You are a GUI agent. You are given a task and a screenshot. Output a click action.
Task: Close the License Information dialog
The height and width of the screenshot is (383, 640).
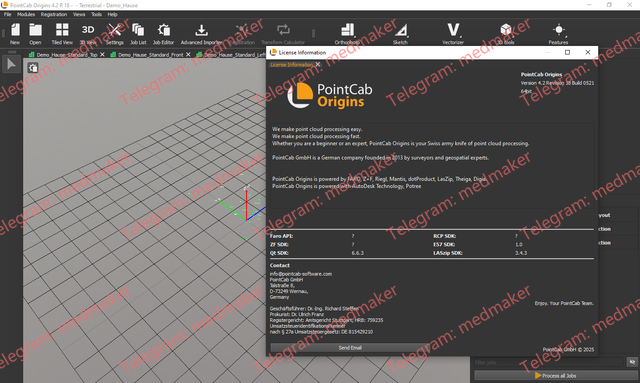point(588,52)
